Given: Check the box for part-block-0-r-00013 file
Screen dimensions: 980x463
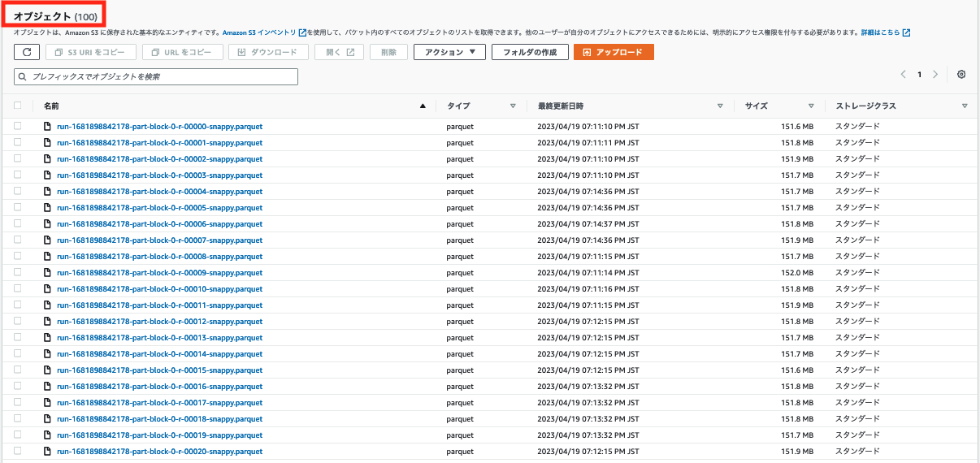Looking at the screenshot, I should (18, 338).
